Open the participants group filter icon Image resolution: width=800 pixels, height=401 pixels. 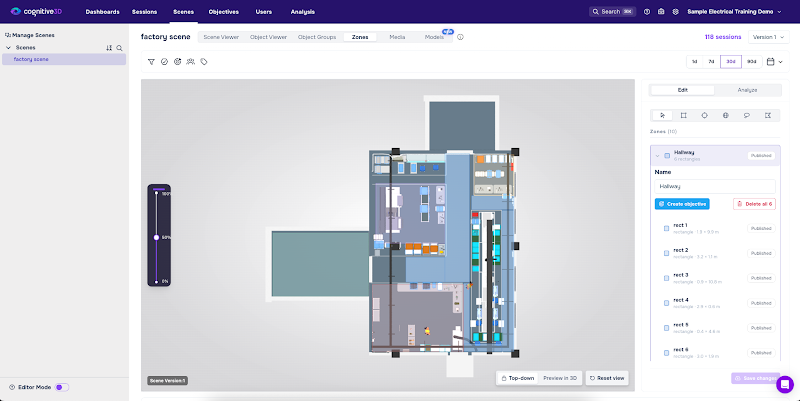click(190, 62)
